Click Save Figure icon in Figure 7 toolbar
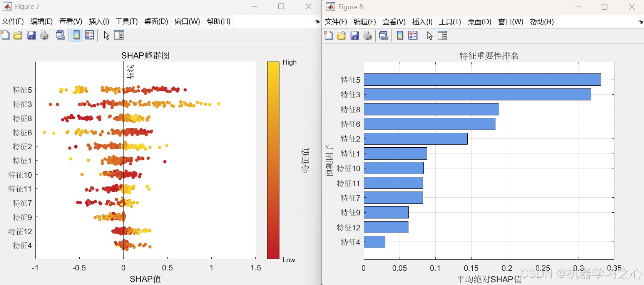Screen dimensions: 644x285 (31, 35)
